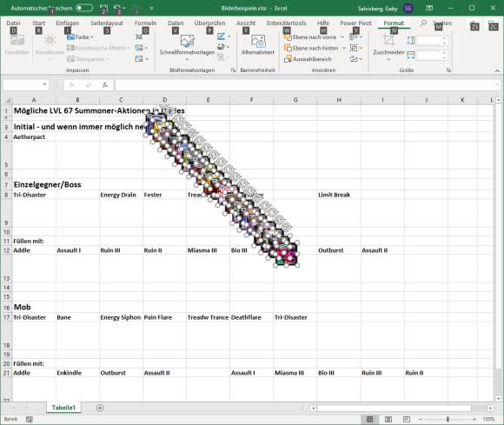This screenshot has height=425, width=504.
Task: Select cell containing Limit Break
Action: 339,195
